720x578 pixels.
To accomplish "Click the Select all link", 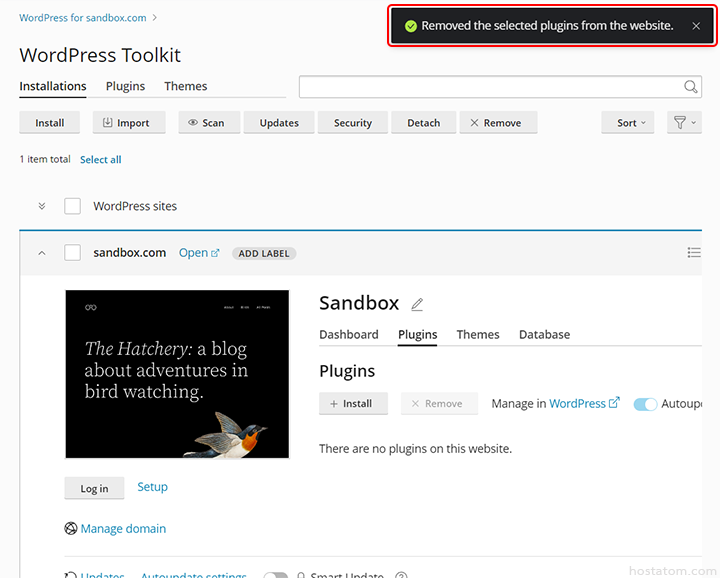I will tap(101, 159).
